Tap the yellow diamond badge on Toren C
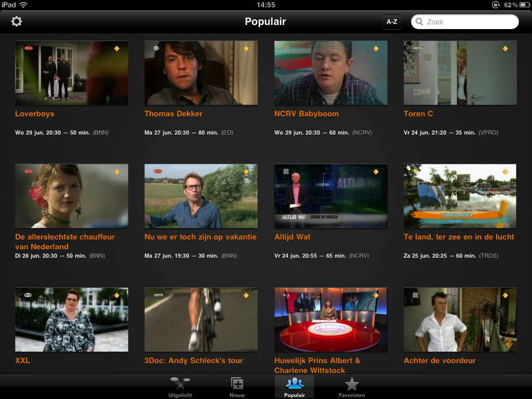The width and height of the screenshot is (532, 399). 505,48
